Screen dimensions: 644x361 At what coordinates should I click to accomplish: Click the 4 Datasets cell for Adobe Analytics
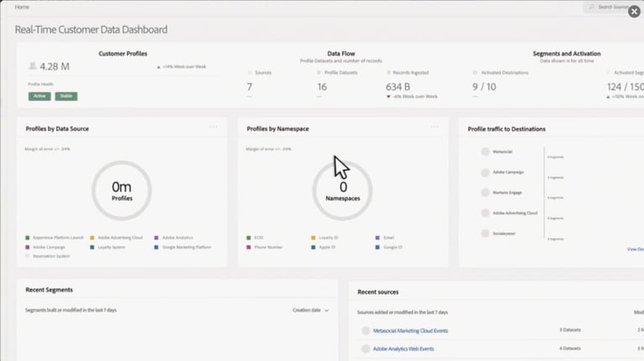pos(570,348)
